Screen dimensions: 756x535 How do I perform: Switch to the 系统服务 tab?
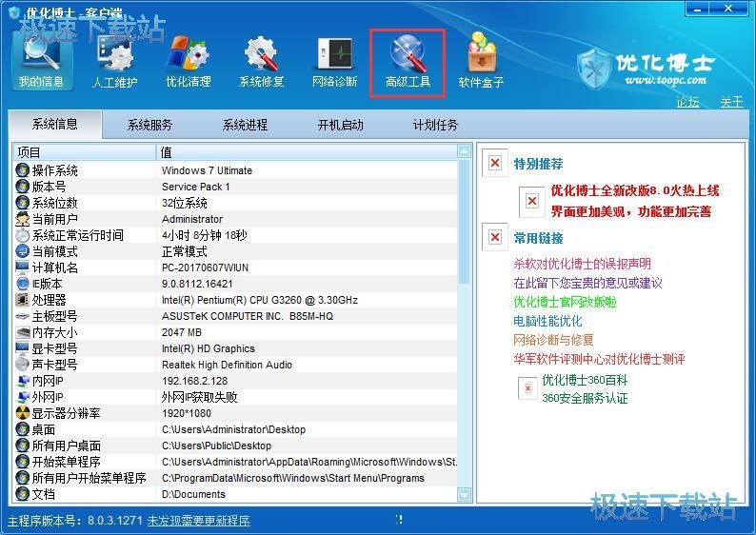[x=149, y=126]
